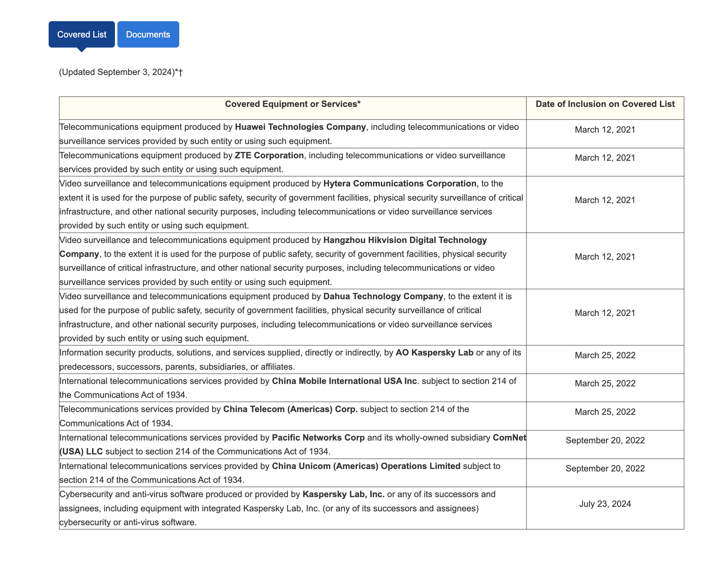This screenshot has height=561, width=728.
Task: Switch to the Documents tab
Action: tap(148, 34)
